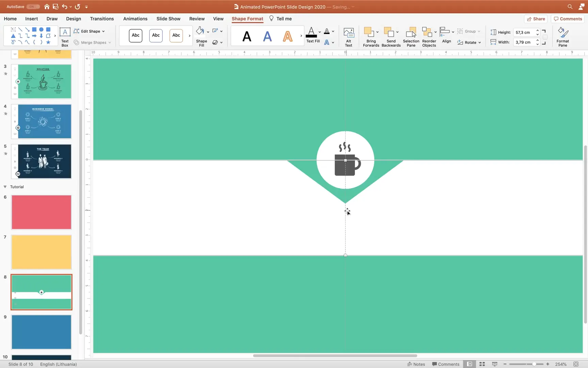Increase shape Height with the stepper arrow
The height and width of the screenshot is (368, 588).
point(538,31)
